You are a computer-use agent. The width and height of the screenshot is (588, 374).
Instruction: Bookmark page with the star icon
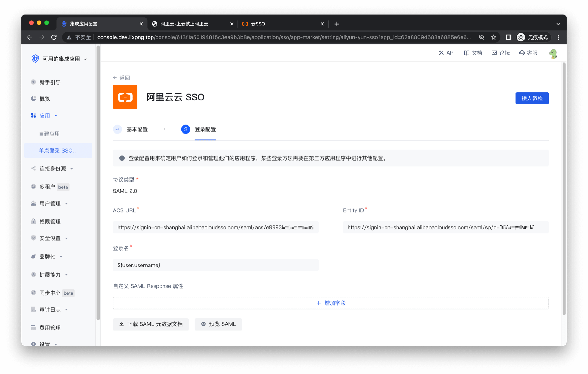tap(493, 37)
